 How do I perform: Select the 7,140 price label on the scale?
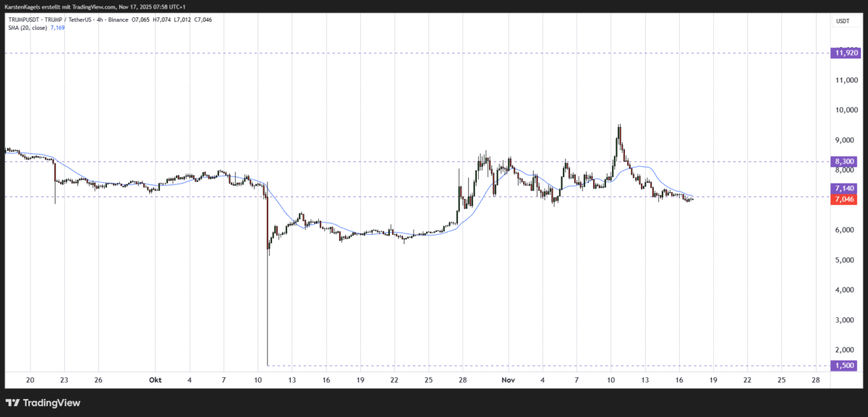pyautogui.click(x=843, y=188)
